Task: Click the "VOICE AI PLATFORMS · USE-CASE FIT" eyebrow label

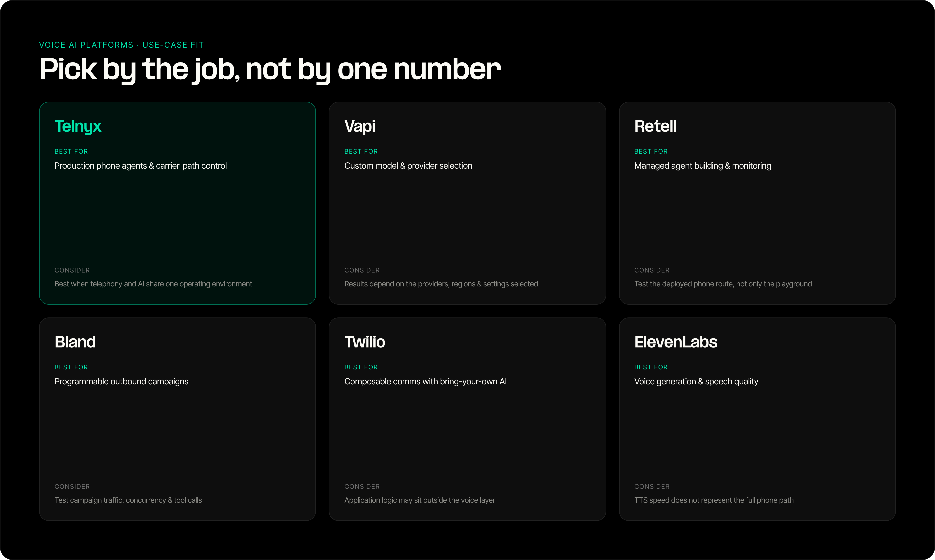Action: 122,45
